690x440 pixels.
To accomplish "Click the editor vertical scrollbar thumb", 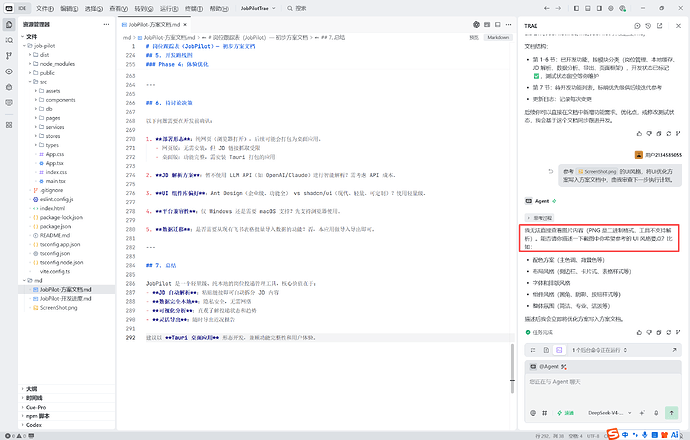I will tap(512, 369).
